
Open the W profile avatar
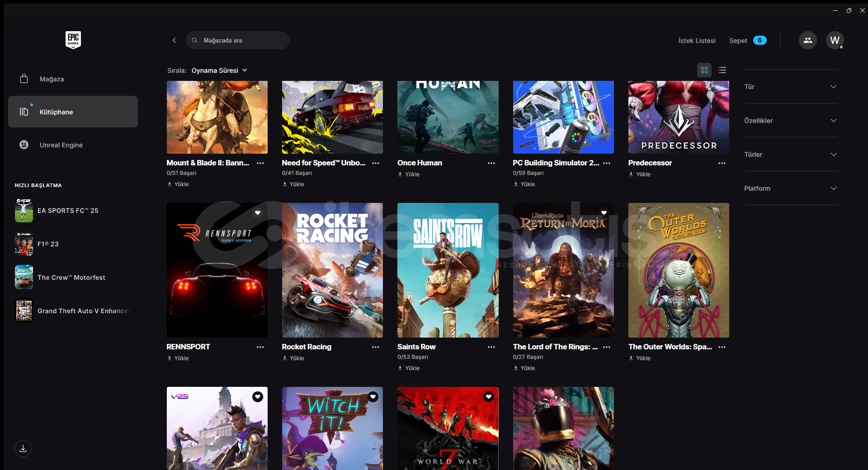tap(835, 40)
